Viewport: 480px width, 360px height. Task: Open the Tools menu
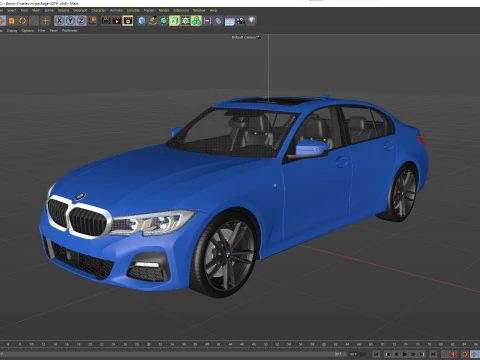pos(24,11)
